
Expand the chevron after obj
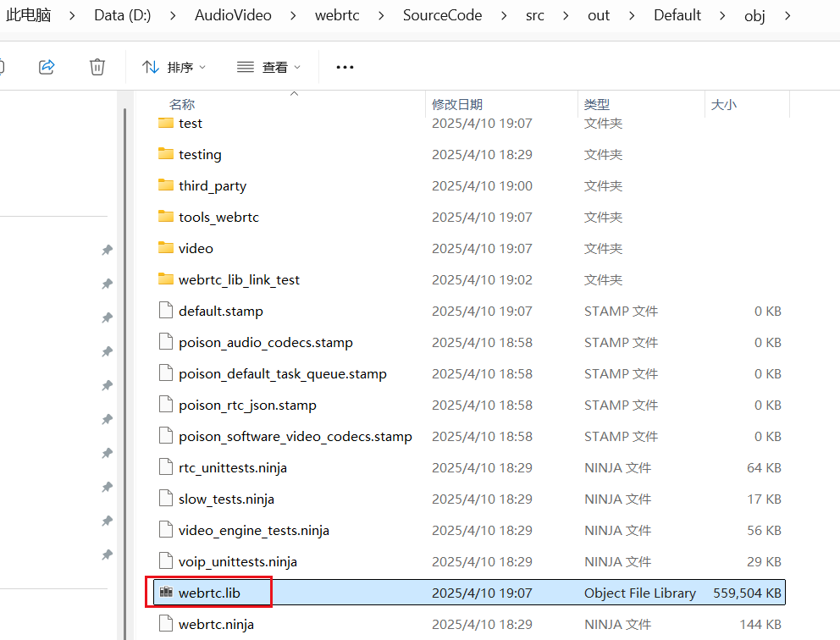pos(787,15)
